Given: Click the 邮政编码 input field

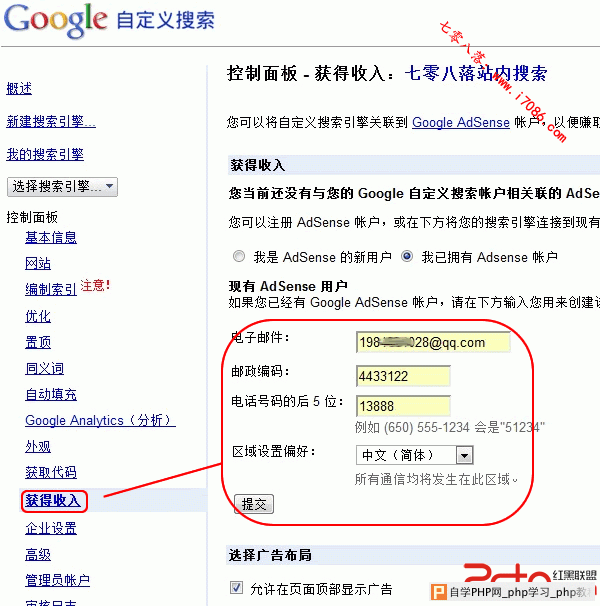Looking at the screenshot, I should tap(403, 376).
